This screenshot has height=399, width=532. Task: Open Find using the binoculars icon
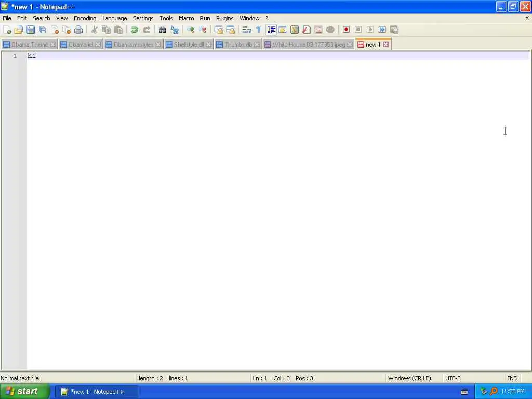pyautogui.click(x=162, y=30)
